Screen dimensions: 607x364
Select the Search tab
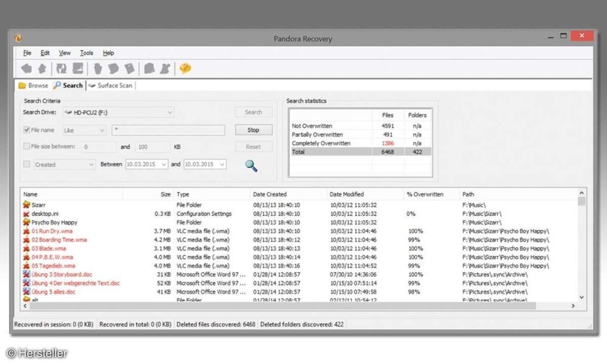click(68, 85)
